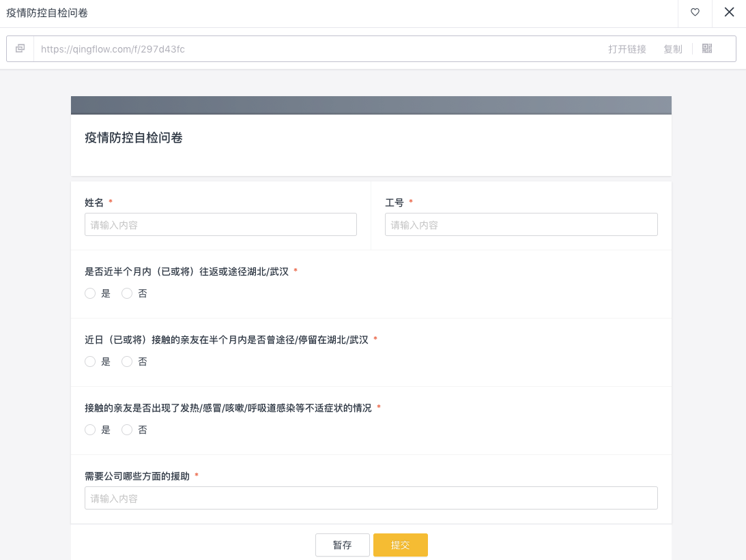Select 是 for 接触的亲友曾途径湖北/武汉
The height and width of the screenshot is (560, 746).
click(90, 362)
